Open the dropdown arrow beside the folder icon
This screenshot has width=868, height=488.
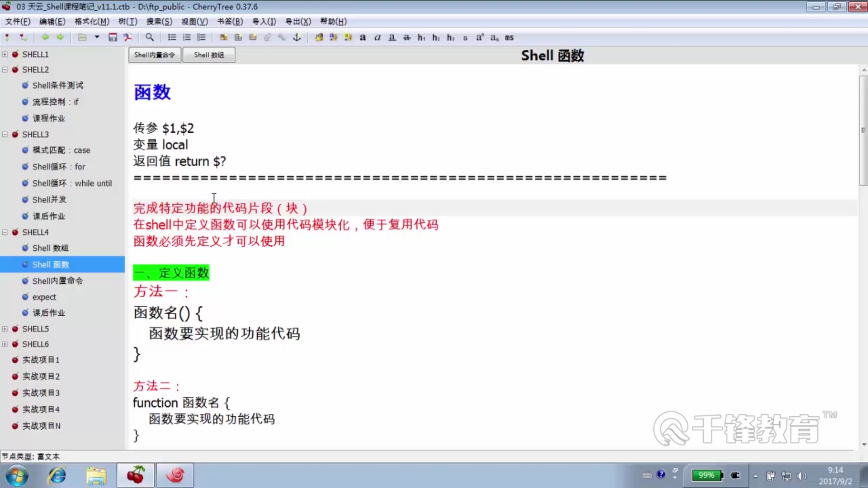[97, 38]
